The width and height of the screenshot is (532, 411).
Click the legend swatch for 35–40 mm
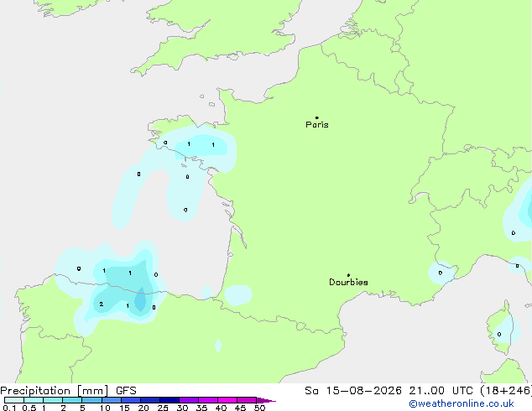(x=207, y=400)
